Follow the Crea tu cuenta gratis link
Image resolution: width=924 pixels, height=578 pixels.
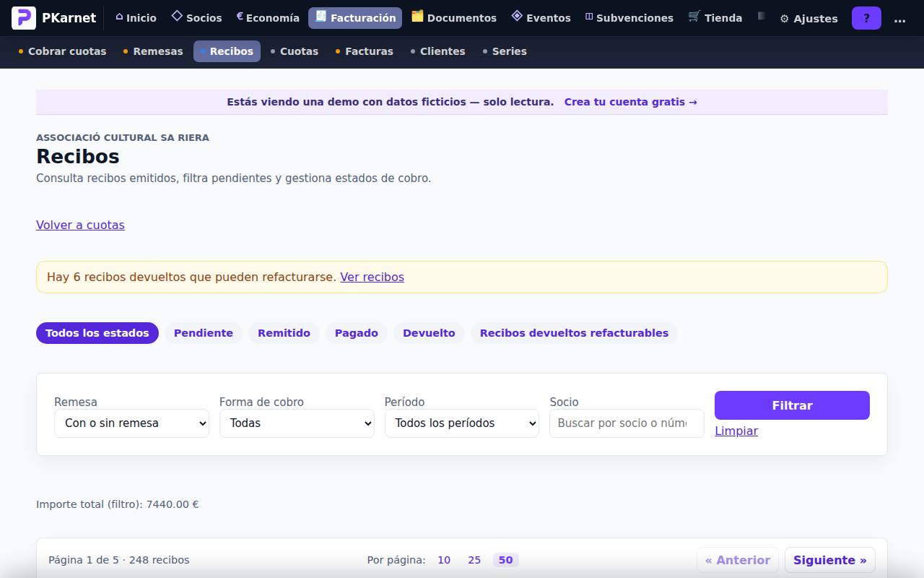[x=630, y=102]
